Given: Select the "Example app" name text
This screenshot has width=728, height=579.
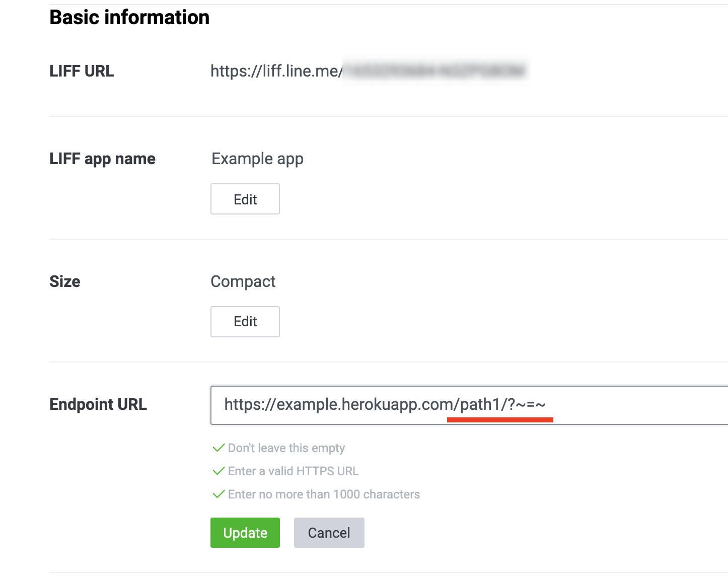Looking at the screenshot, I should tap(257, 159).
